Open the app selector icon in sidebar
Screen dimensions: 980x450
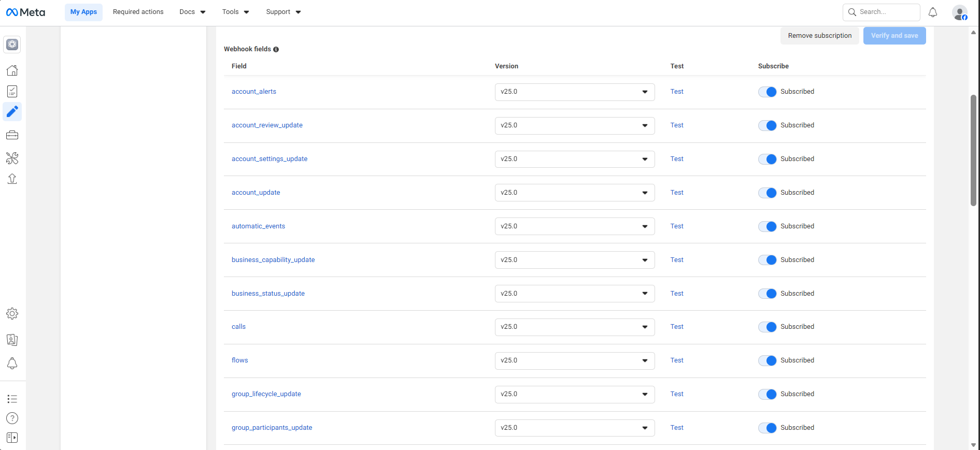12,45
